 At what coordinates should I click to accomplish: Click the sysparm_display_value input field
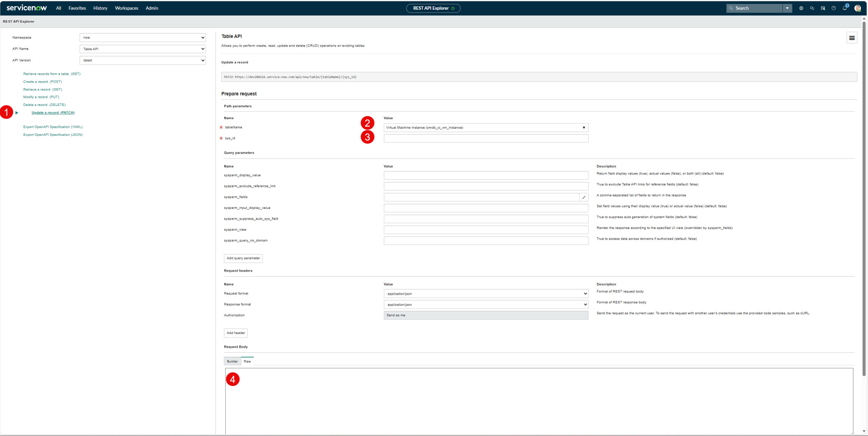point(486,176)
